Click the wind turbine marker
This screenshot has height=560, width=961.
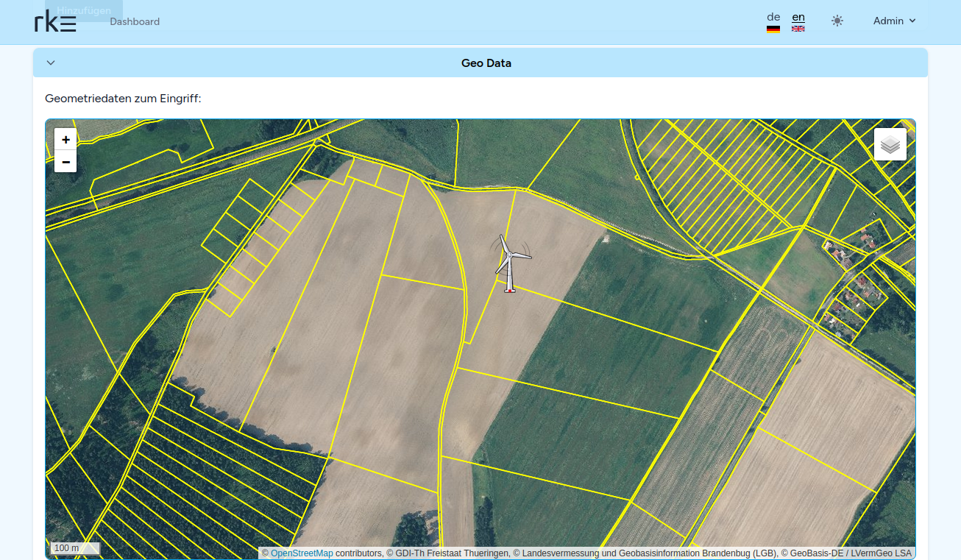pyautogui.click(x=509, y=264)
